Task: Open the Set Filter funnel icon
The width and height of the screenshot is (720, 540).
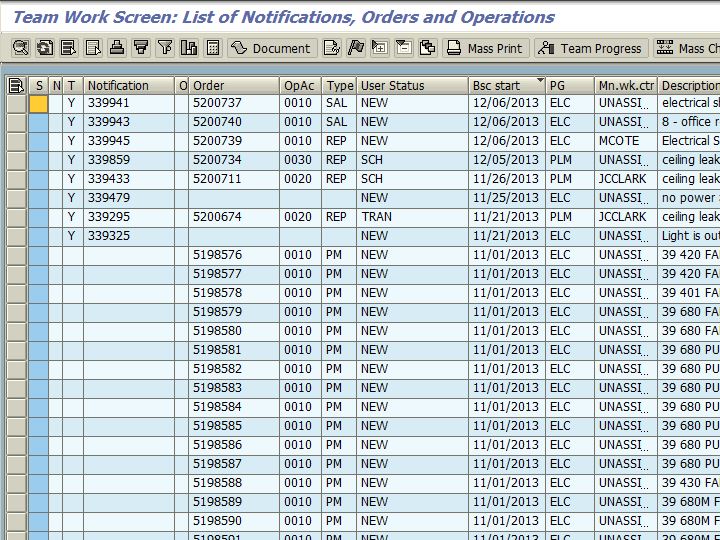Action: 165,48
